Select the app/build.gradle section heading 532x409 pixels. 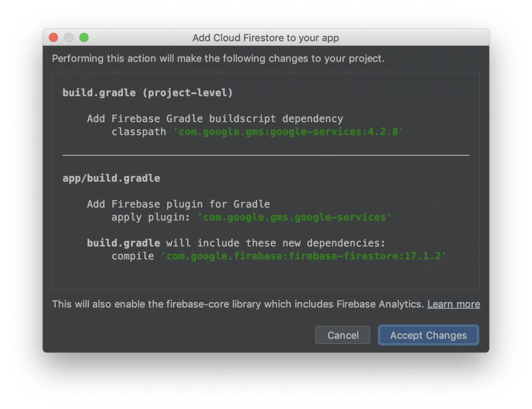(111, 178)
